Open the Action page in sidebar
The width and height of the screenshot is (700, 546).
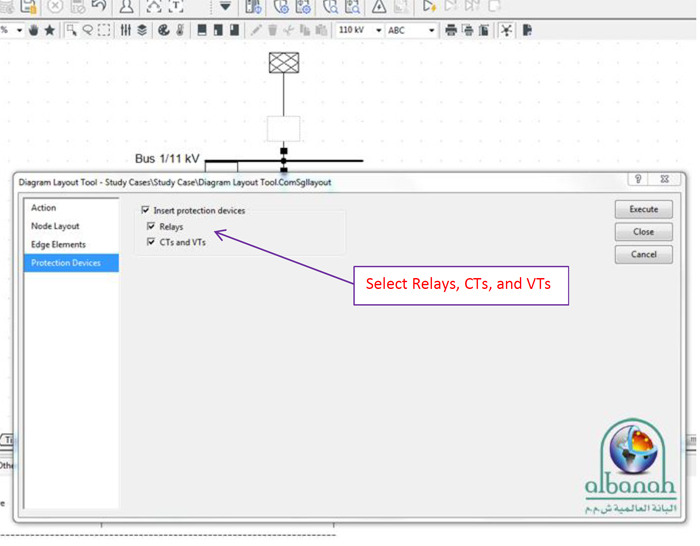[44, 208]
